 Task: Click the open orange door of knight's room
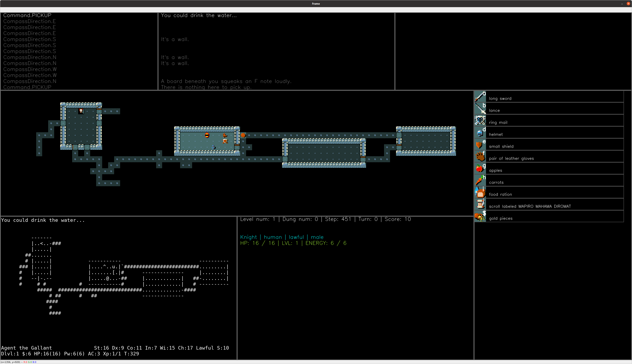[237, 147]
